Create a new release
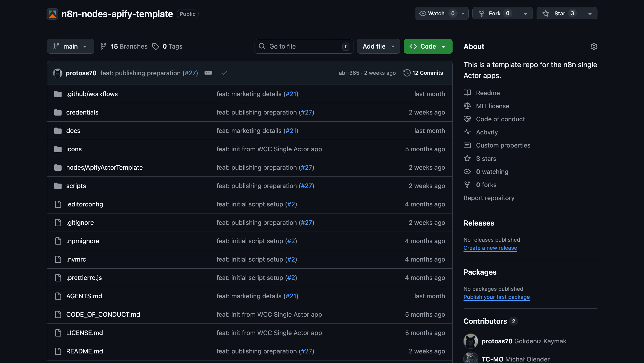Screen dimensions: 644x363 click(x=490, y=248)
